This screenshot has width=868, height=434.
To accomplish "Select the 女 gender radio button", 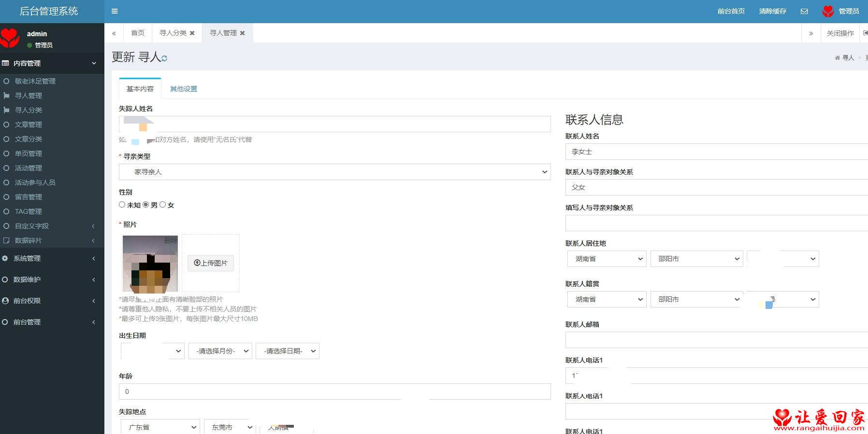I will coord(163,205).
